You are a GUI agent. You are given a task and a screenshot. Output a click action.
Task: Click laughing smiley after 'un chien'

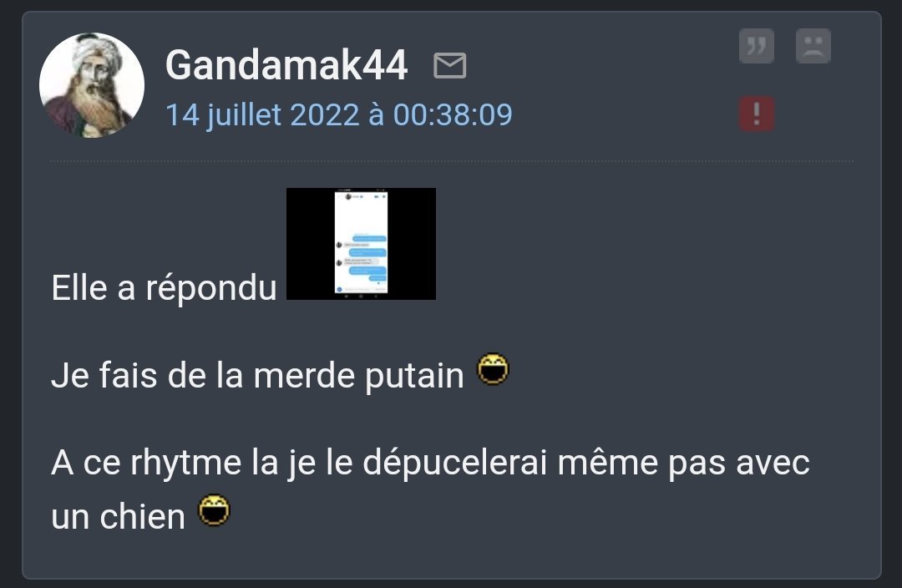pyautogui.click(x=214, y=510)
